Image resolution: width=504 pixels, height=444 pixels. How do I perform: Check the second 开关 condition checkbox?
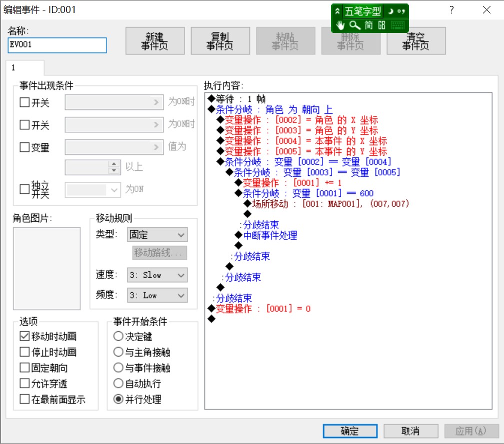pyautogui.click(x=24, y=124)
